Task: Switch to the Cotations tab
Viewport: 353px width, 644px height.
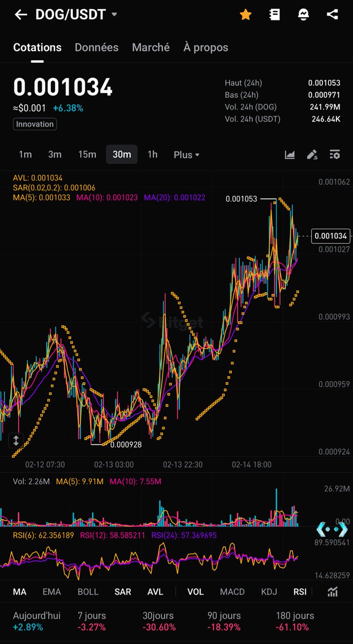Action: coord(37,47)
